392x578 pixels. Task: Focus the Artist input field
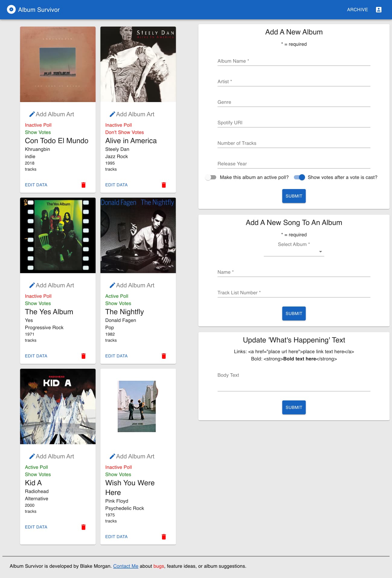(x=294, y=82)
